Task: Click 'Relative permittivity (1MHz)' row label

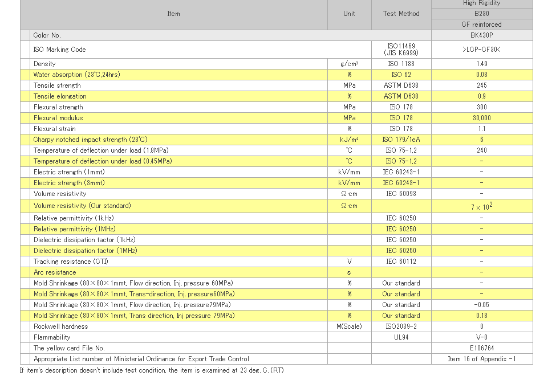Action: click(75, 229)
